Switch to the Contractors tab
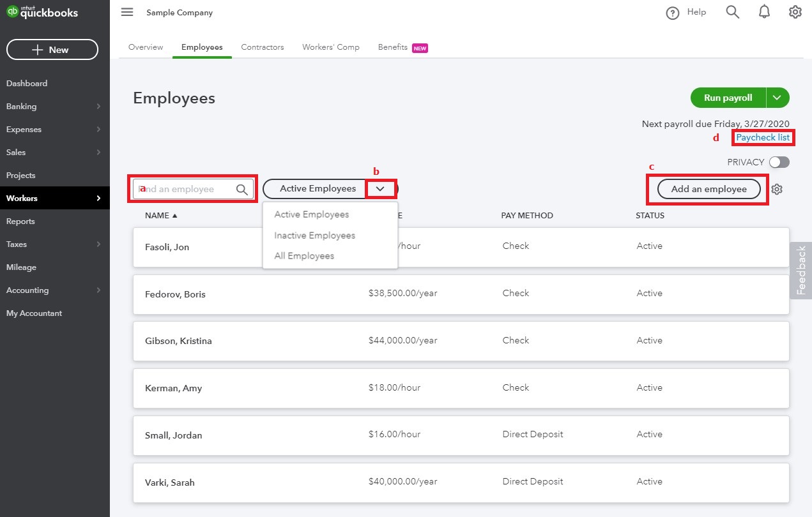This screenshot has height=517, width=812. (262, 47)
